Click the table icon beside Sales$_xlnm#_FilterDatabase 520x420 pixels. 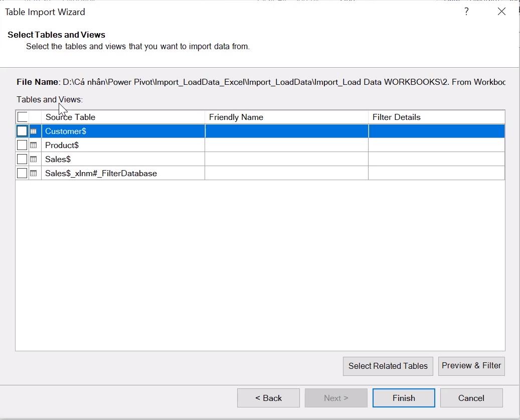click(x=33, y=173)
